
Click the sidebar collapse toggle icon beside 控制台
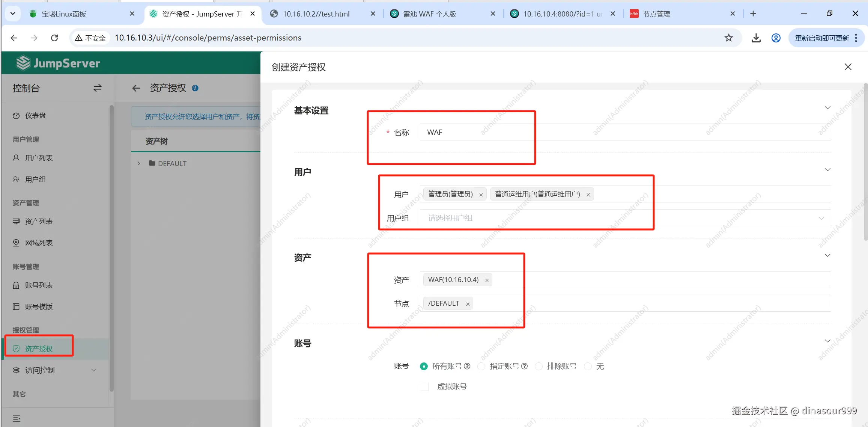tap(97, 88)
